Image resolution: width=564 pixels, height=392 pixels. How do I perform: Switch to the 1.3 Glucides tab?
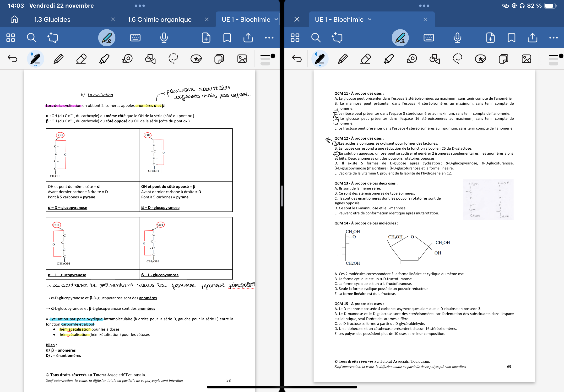click(52, 19)
